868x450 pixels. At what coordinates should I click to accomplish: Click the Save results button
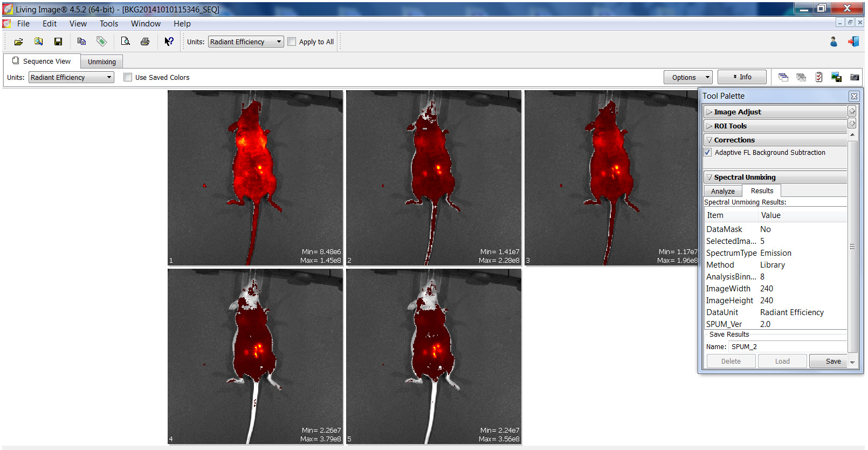tap(828, 361)
